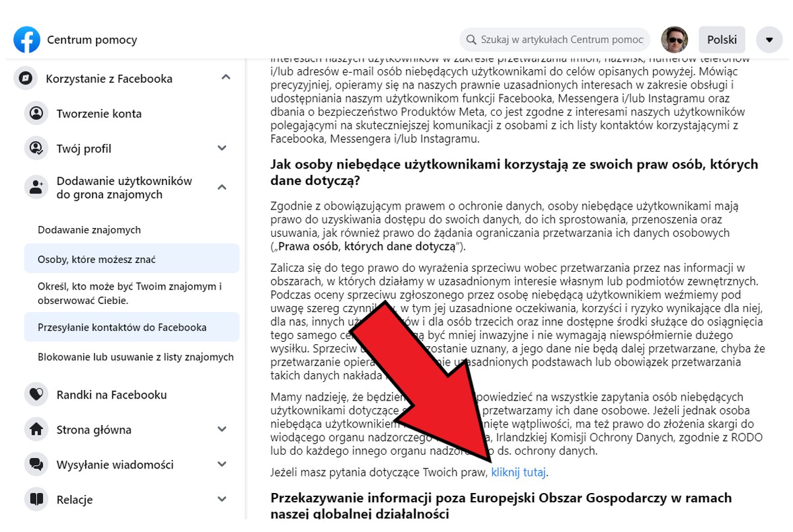Select Dodawanie znajomych in sidebar
Viewport: 793px width, 532px height.
tap(89, 230)
